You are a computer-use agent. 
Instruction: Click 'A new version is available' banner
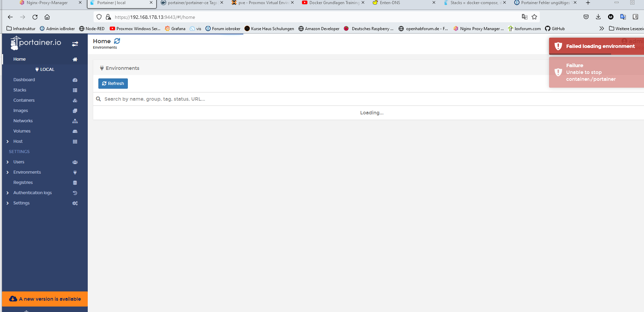point(45,299)
